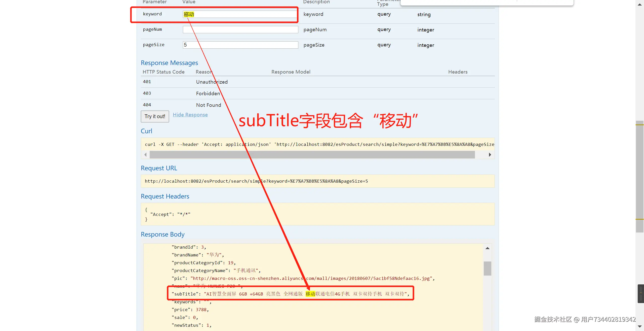Click the keyword value input field

coord(240,14)
